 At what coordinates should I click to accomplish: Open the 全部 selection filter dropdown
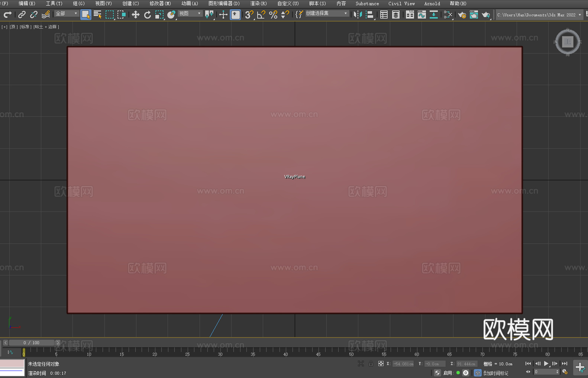click(67, 13)
